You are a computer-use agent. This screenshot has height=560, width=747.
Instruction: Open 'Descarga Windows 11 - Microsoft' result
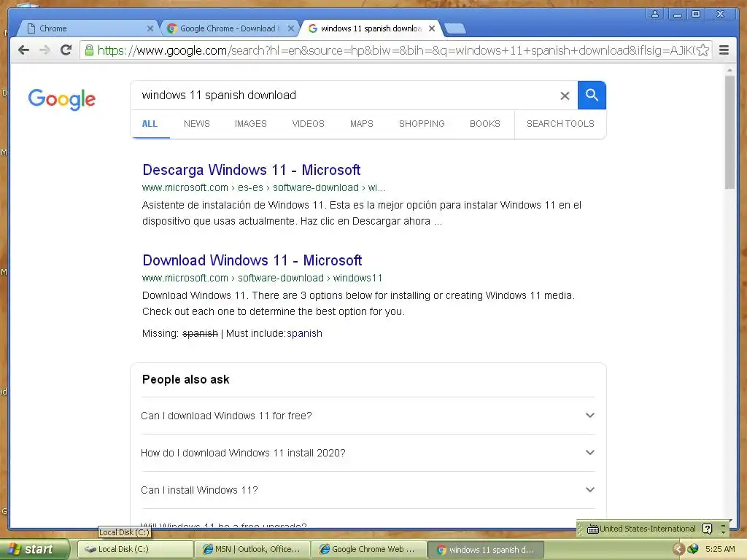pos(251,170)
